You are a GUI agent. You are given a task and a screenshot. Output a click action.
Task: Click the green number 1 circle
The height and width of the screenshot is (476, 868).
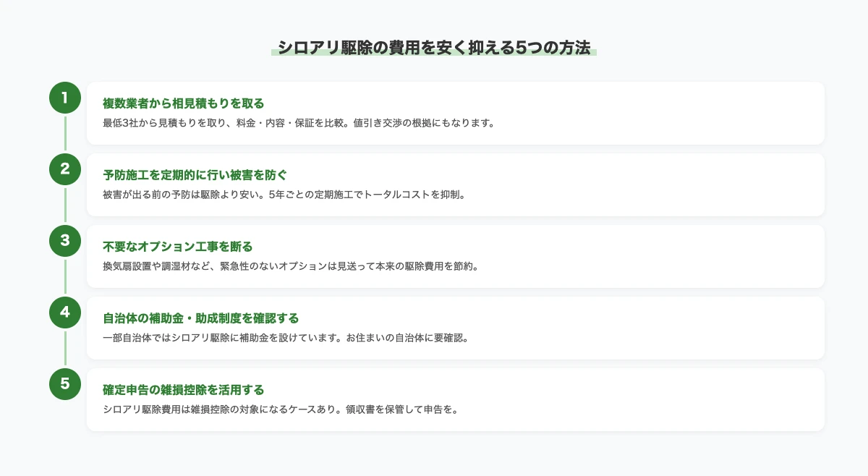coord(65,98)
